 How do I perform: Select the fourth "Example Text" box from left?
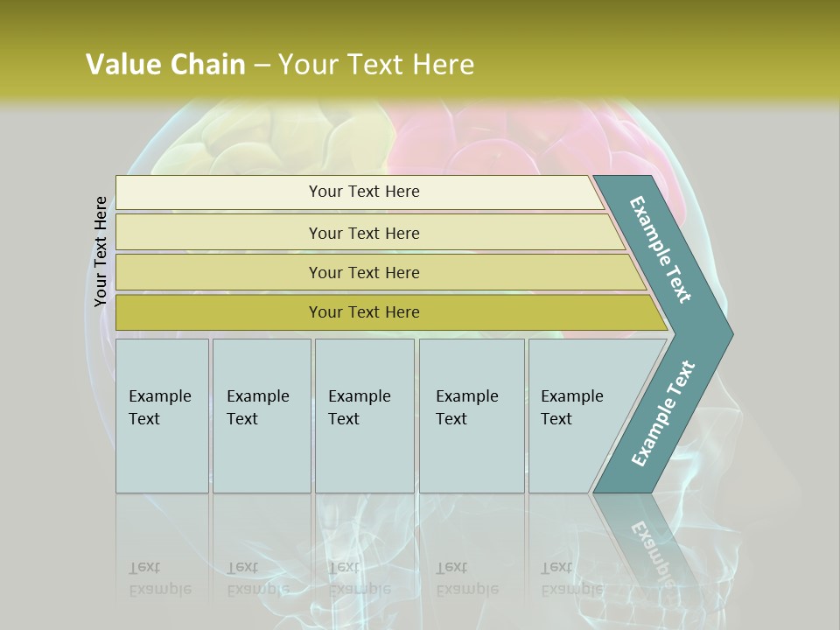pyautogui.click(x=472, y=415)
